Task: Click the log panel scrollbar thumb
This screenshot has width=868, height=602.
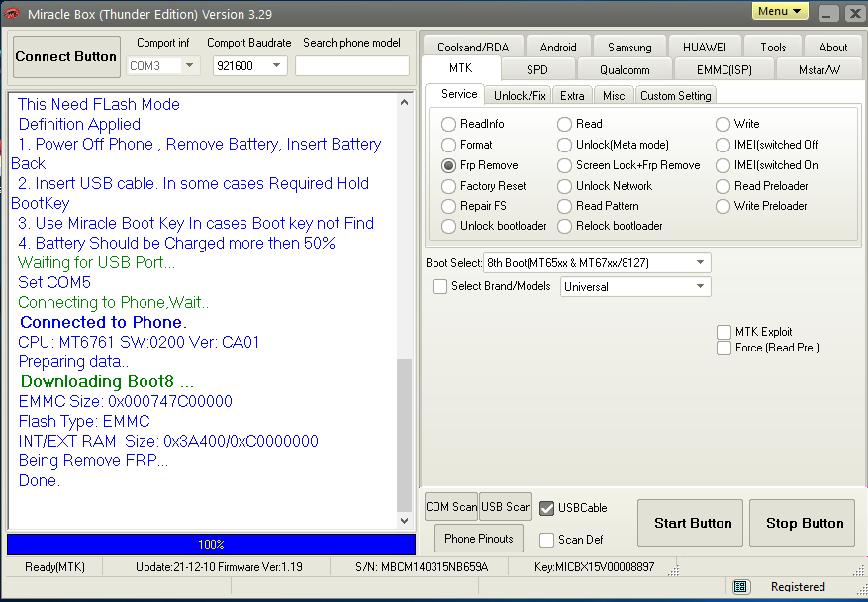Action: tap(404, 436)
